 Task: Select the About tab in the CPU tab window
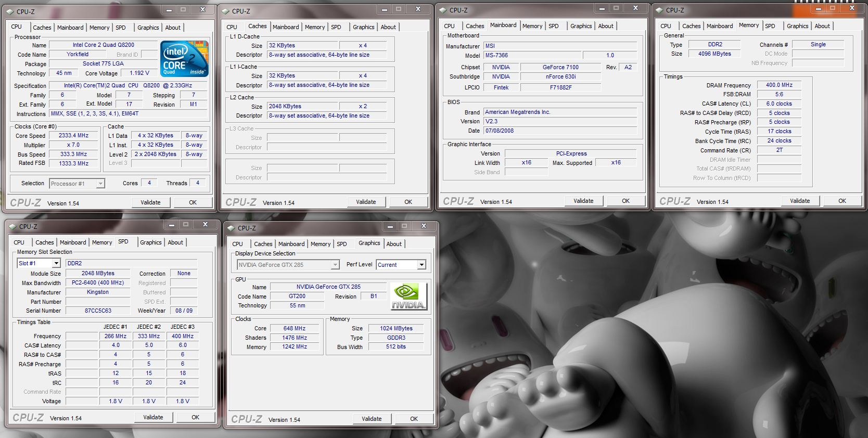coord(173,28)
